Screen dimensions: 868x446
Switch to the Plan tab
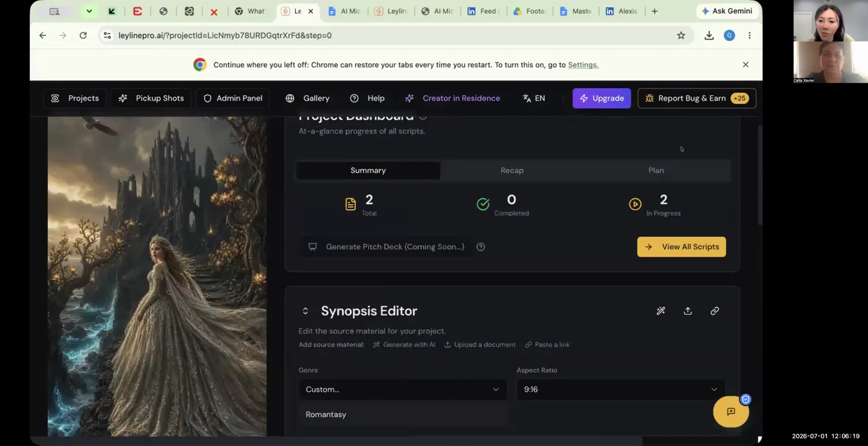(x=656, y=170)
